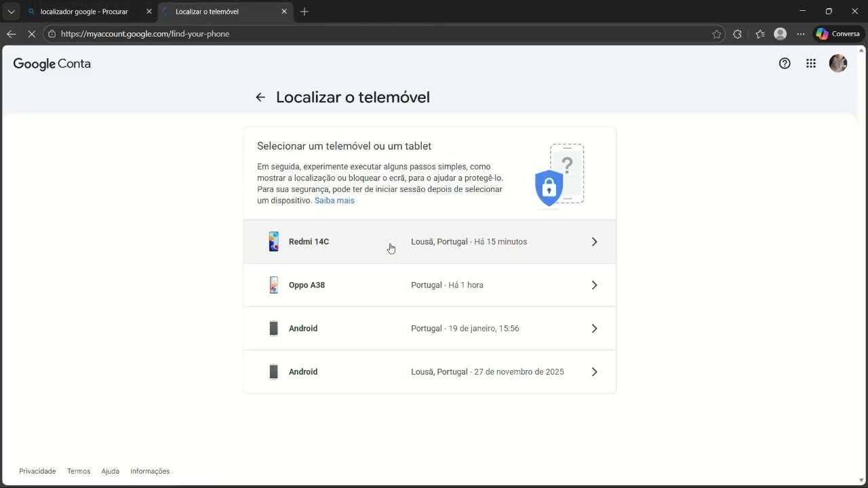Viewport: 868px width, 488px height.
Task: Click 'Portugal - 19 de janeiro, 15:56' text
Action: point(465,329)
